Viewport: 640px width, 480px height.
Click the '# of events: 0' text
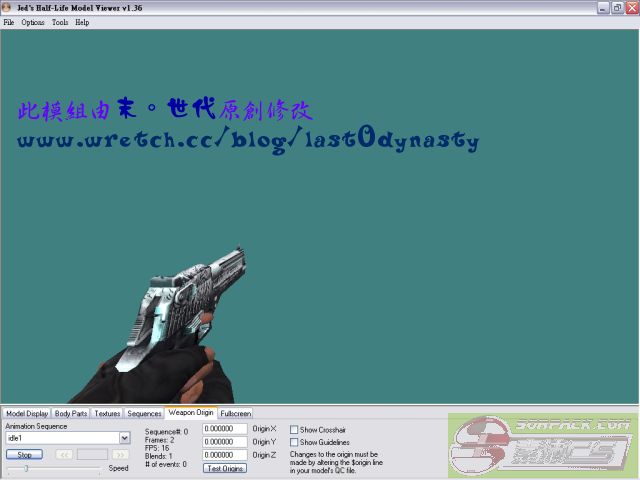[x=165, y=464]
